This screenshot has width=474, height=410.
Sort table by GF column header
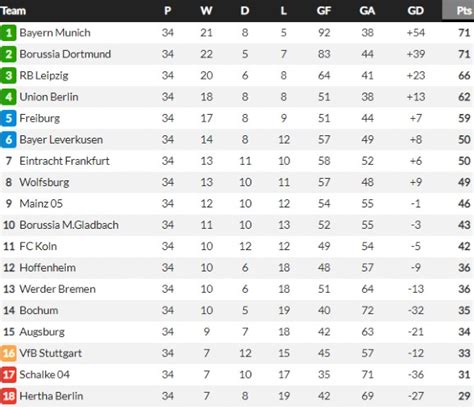tap(324, 11)
